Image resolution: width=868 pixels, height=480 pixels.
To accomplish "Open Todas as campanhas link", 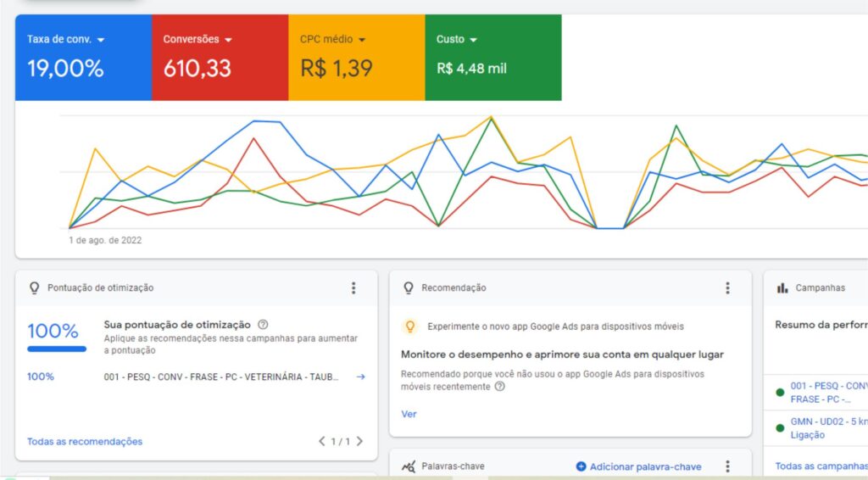I will pos(821,466).
